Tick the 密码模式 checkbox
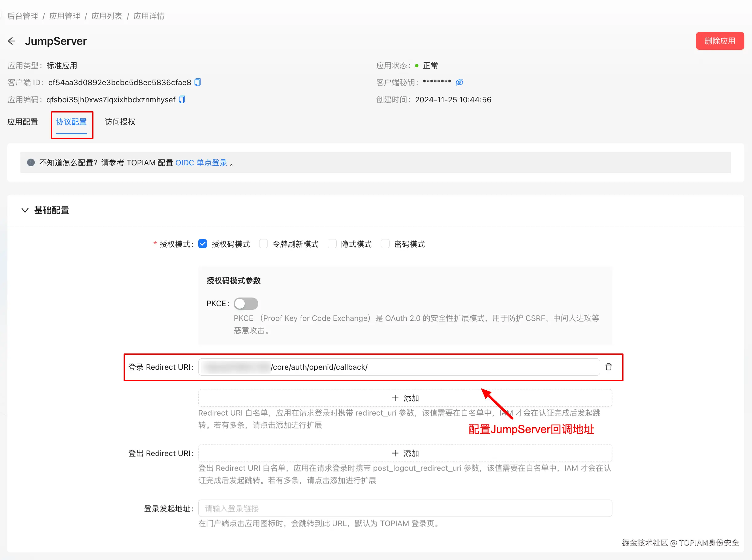Image resolution: width=752 pixels, height=560 pixels. click(385, 244)
